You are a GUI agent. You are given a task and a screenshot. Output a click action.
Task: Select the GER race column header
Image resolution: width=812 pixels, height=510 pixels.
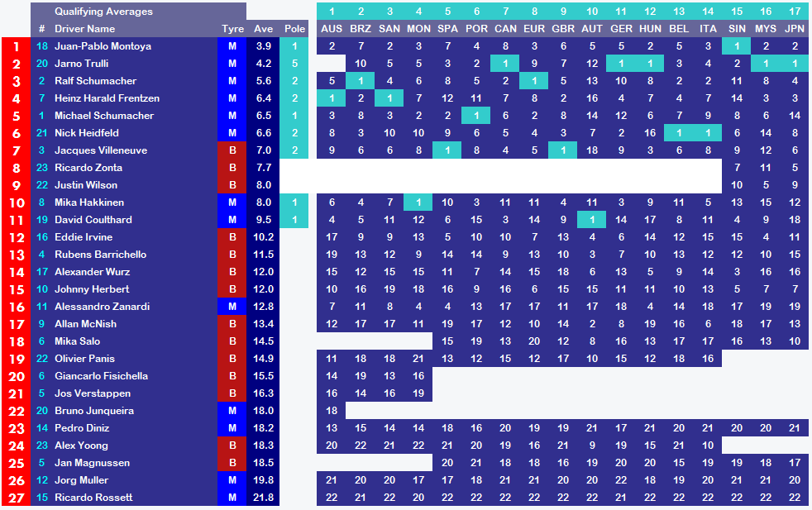click(621, 29)
